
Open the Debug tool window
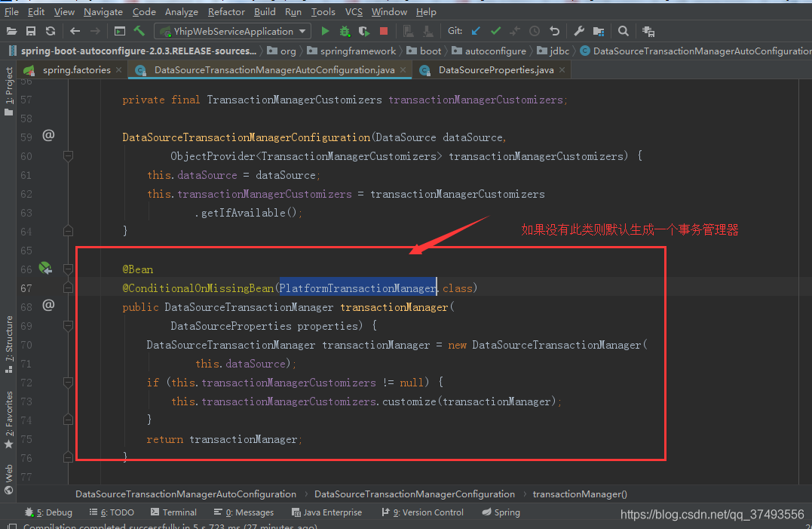click(x=49, y=512)
